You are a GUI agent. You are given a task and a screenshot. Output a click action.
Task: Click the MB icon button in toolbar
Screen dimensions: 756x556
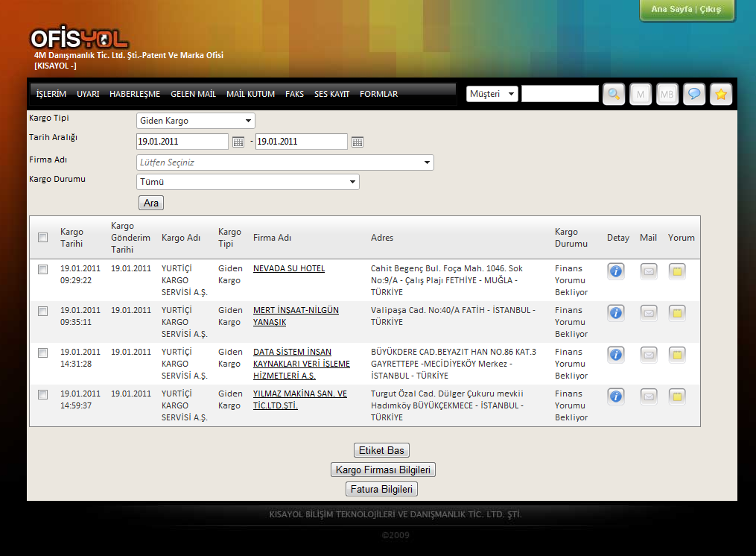tap(667, 94)
